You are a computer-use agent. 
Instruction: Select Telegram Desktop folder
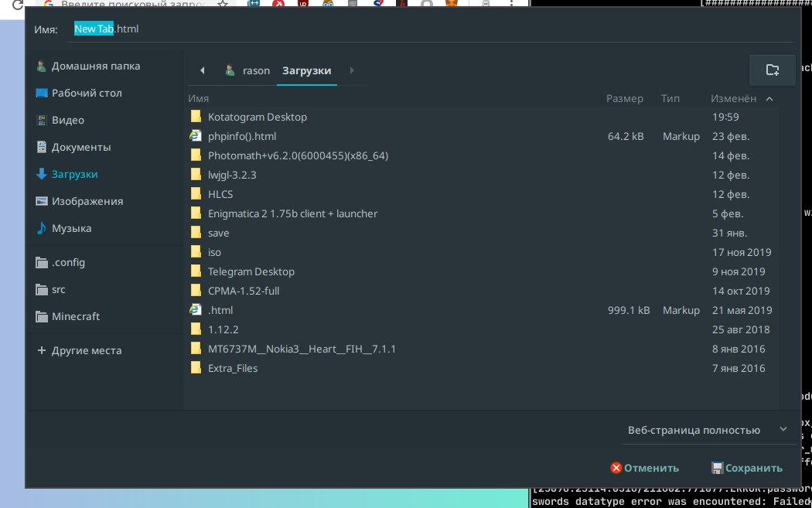tap(482, 271)
